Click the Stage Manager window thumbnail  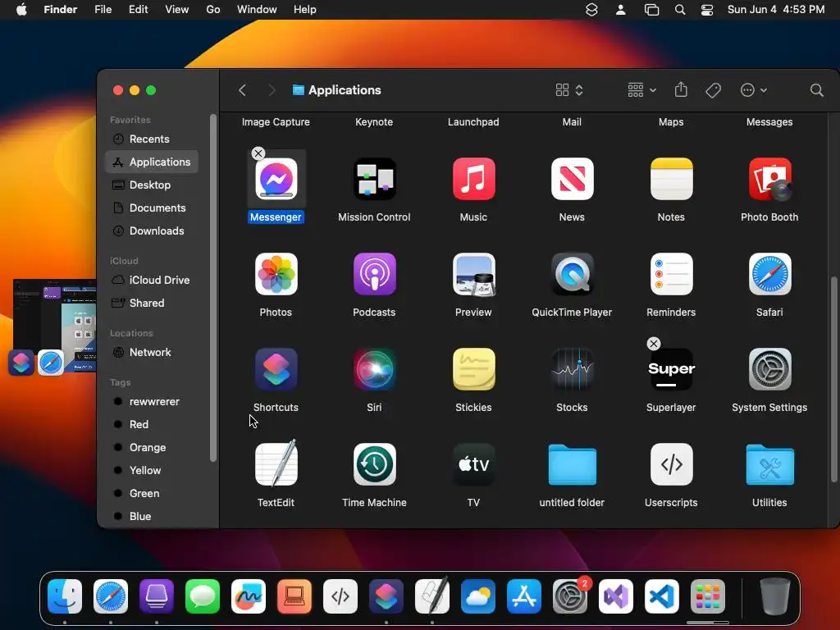pyautogui.click(x=55, y=325)
